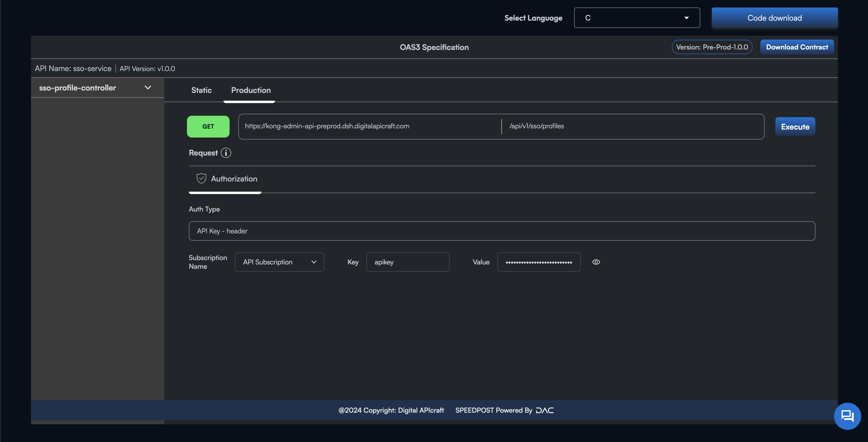Screen dimensions: 868x442
Task: Click the Auth Type label
Action: pyautogui.click(x=204, y=209)
